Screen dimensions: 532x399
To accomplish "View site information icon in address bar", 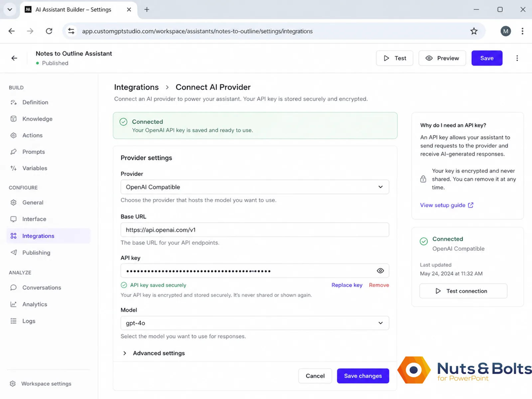I will 71,31.
